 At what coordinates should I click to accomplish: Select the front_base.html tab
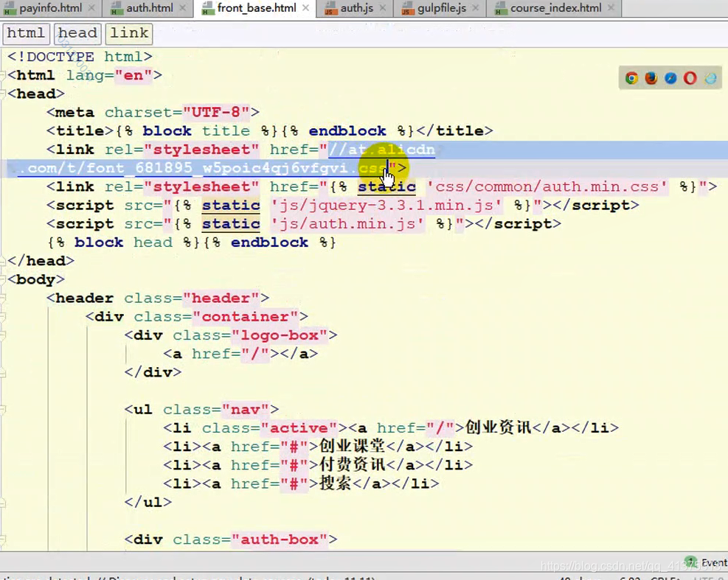(x=256, y=8)
